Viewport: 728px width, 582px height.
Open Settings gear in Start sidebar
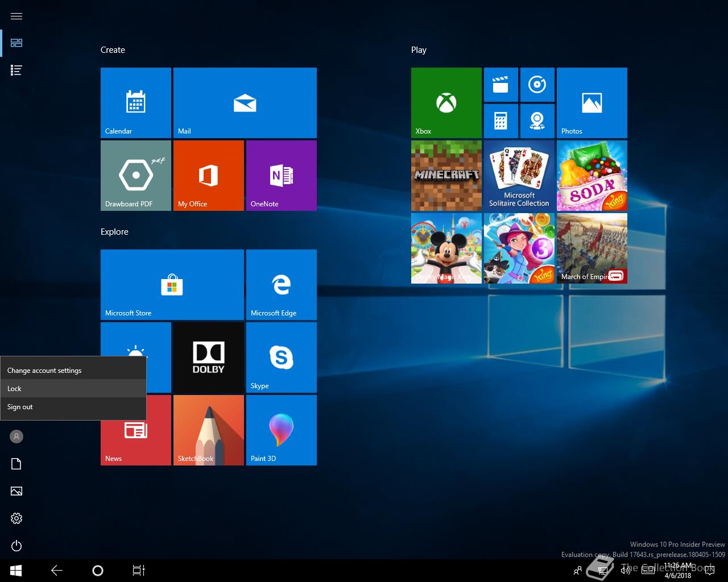click(x=16, y=518)
